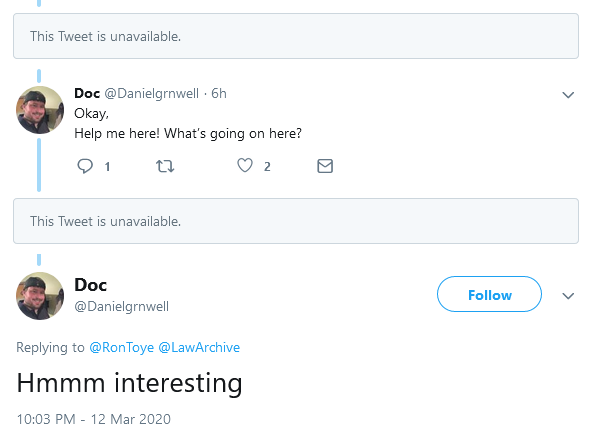Screen dimensions: 591x435
Task: Open the @RonToye profile link
Action: (121, 347)
